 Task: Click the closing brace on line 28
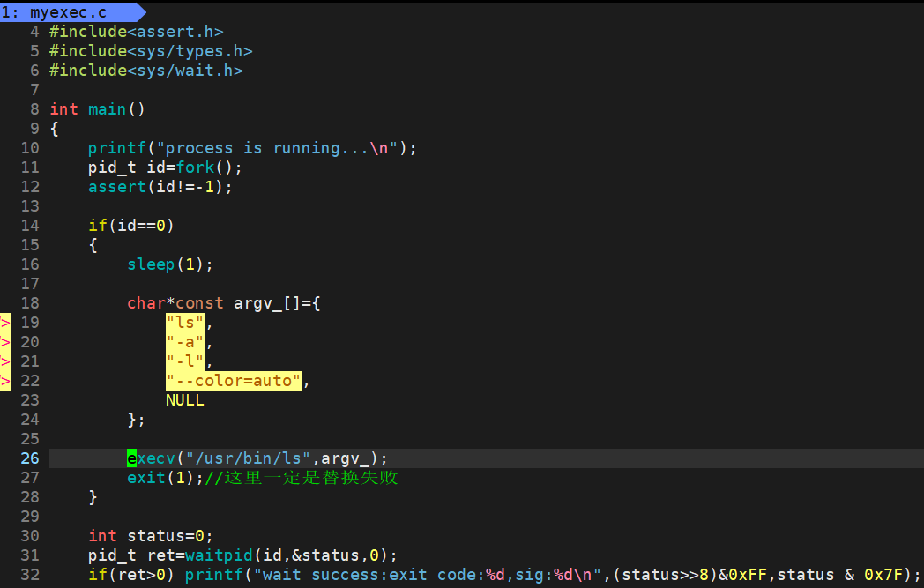click(x=93, y=497)
